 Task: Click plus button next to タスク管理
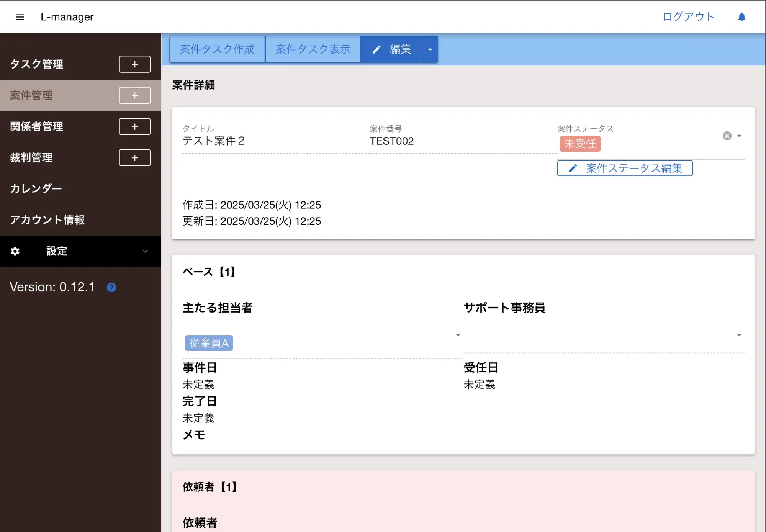pyautogui.click(x=134, y=64)
